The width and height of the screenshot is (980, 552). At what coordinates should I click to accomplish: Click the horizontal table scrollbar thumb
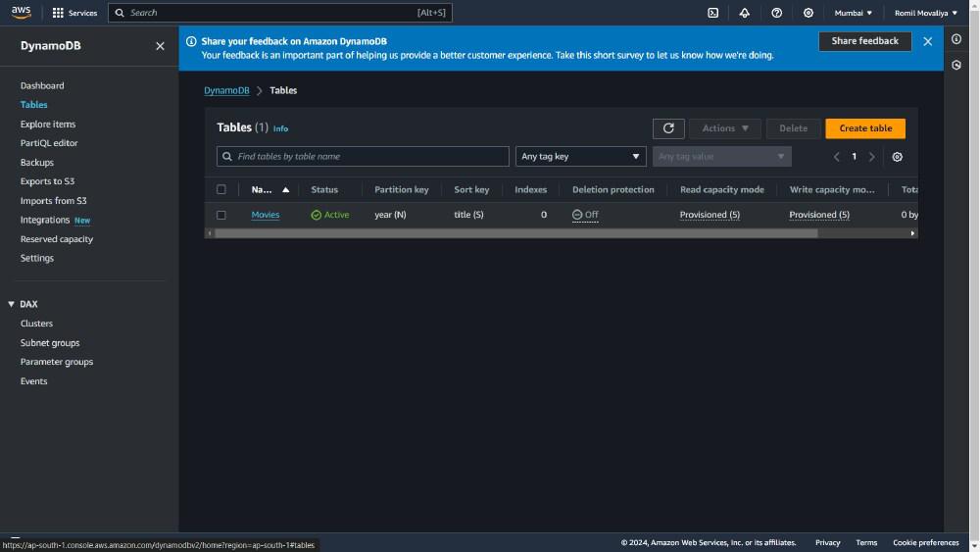[516, 233]
